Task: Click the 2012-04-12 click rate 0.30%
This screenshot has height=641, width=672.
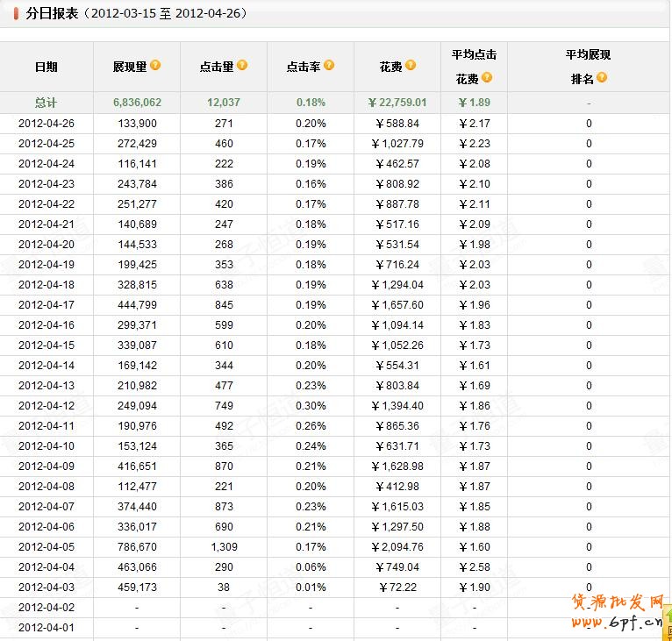Action: [x=311, y=406]
